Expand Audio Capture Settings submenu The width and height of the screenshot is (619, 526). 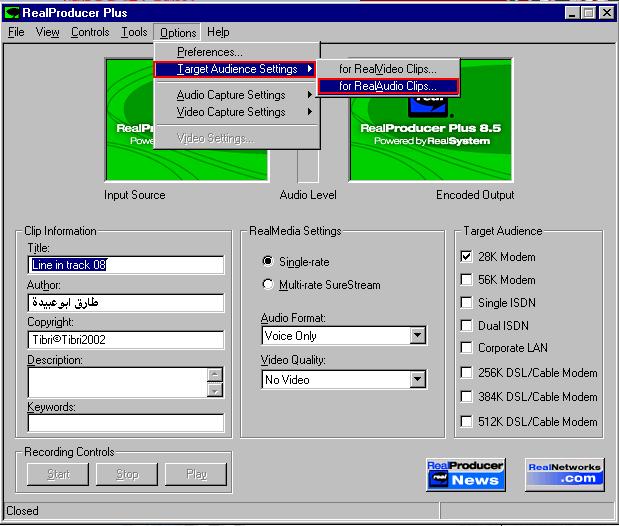[237, 95]
